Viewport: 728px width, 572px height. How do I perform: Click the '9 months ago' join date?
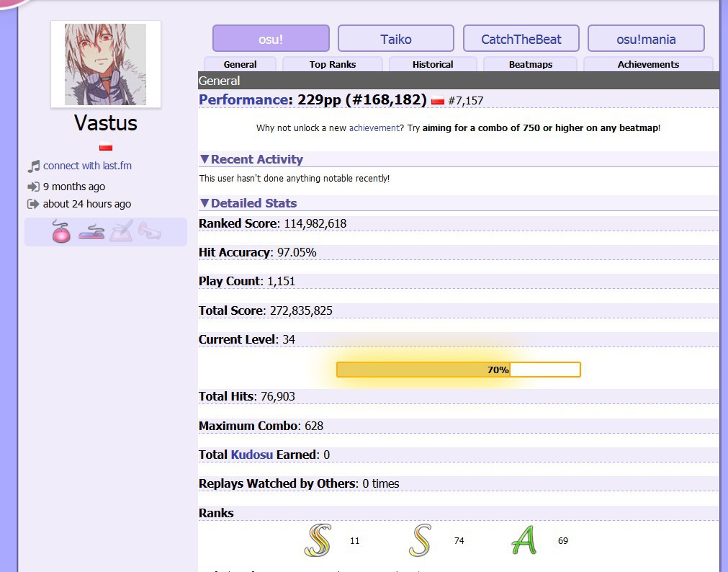pyautogui.click(x=74, y=187)
